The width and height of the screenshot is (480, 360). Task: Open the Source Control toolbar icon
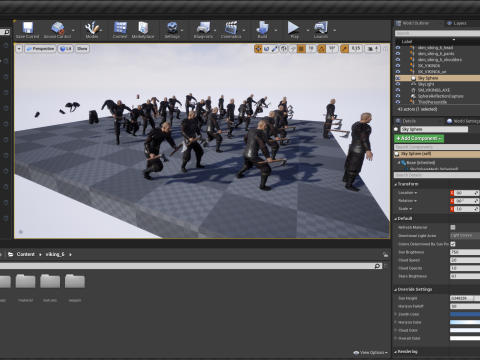(x=58, y=28)
